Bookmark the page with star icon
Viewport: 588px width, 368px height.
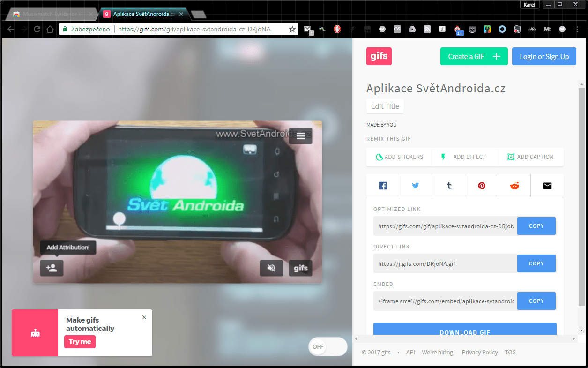click(292, 29)
